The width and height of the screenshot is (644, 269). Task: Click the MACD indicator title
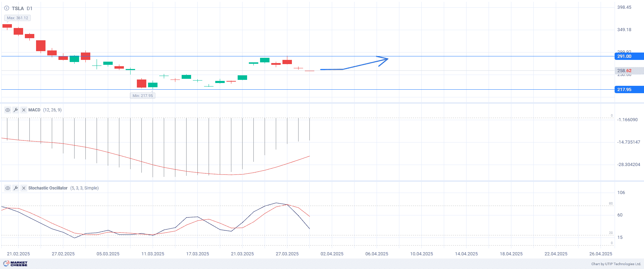tap(34, 110)
